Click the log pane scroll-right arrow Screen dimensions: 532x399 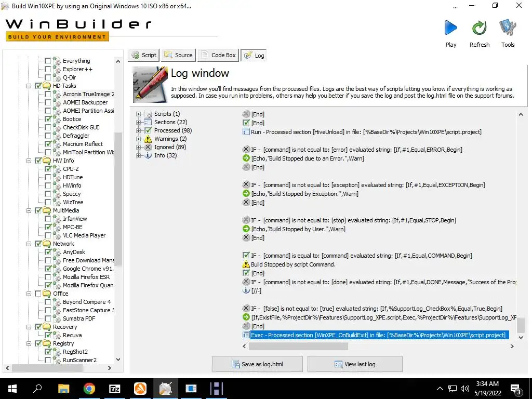click(512, 346)
